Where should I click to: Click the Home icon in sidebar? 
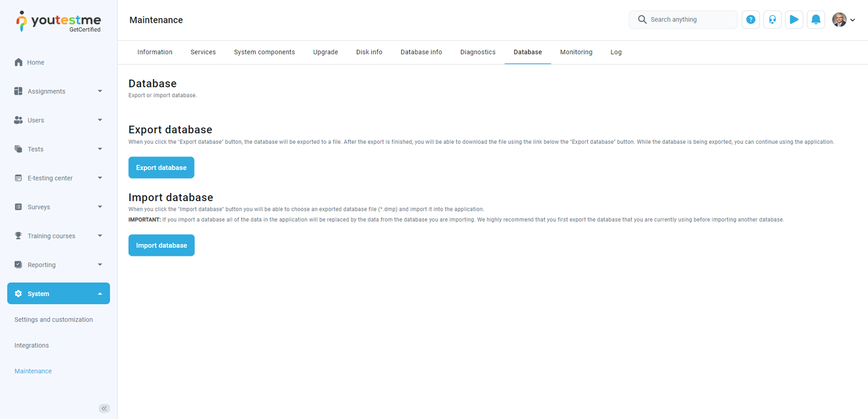[x=18, y=62]
